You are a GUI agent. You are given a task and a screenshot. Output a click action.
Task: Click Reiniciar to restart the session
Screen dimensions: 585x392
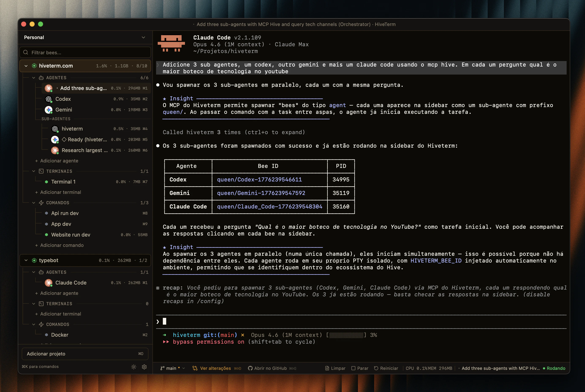[x=386, y=368]
